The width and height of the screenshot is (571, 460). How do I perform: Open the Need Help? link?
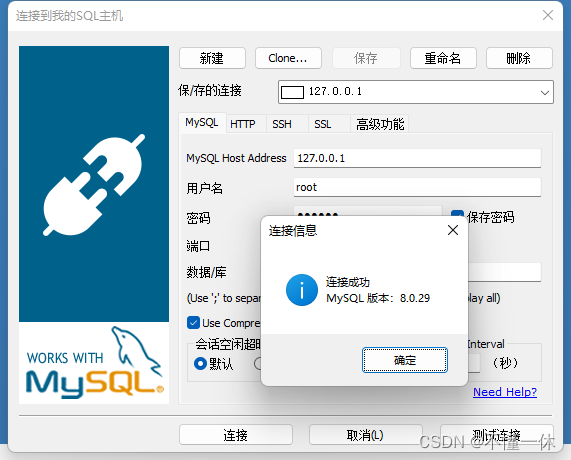505,392
